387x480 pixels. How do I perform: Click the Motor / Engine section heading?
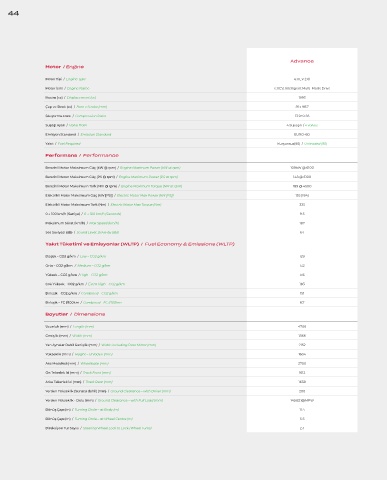tap(65, 67)
